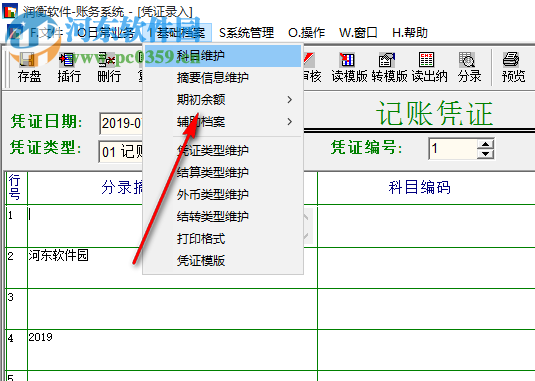The height and width of the screenshot is (381, 535).
Task: Select 摘要信息维护 menu entry
Action: pos(222,78)
